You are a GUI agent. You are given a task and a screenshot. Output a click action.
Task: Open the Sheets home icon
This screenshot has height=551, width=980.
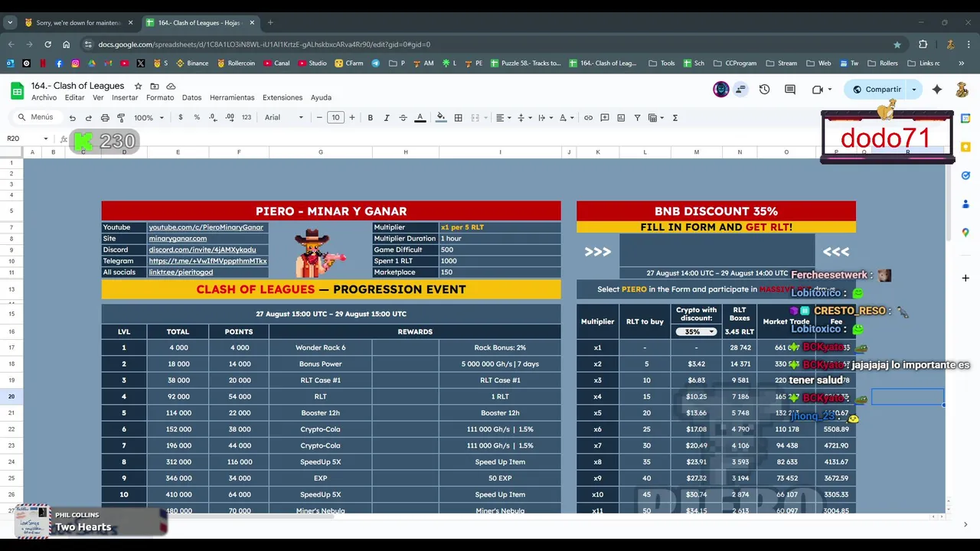(17, 91)
